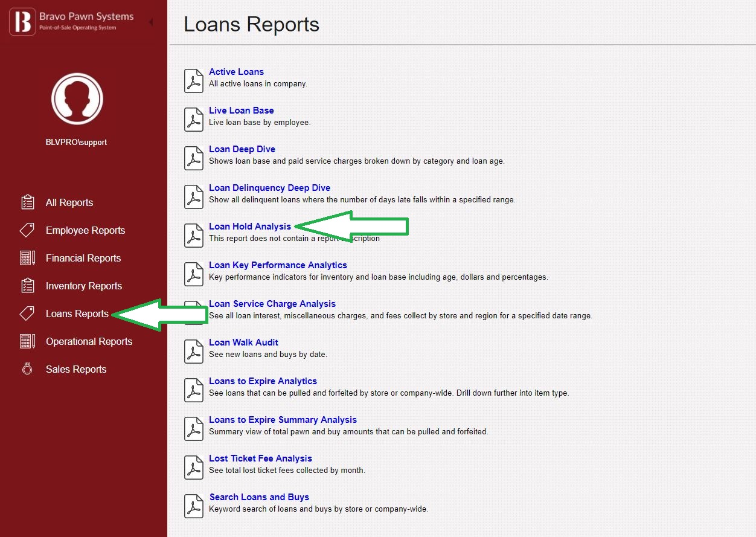The height and width of the screenshot is (537, 756).
Task: Open Operational Reports in the sidebar
Action: click(x=89, y=341)
